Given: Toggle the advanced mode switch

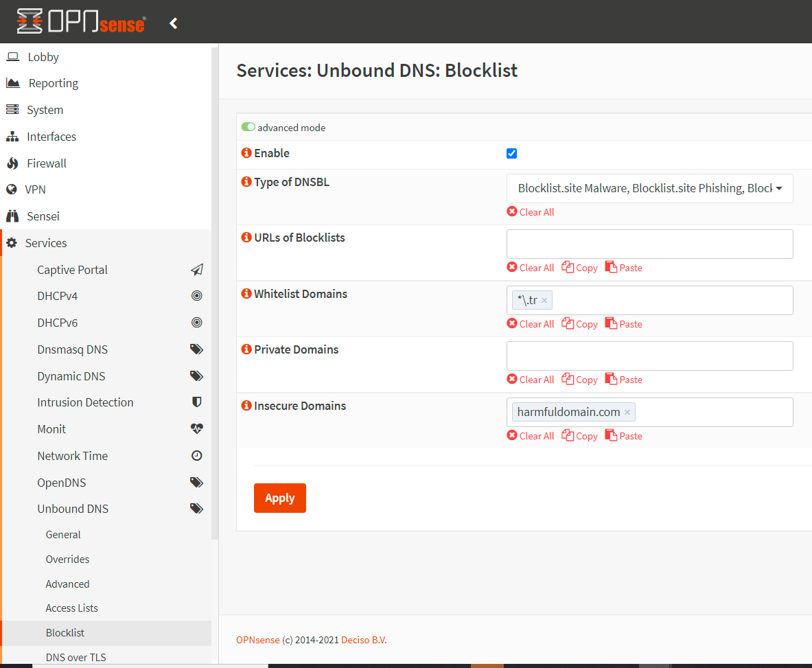Looking at the screenshot, I should (248, 127).
